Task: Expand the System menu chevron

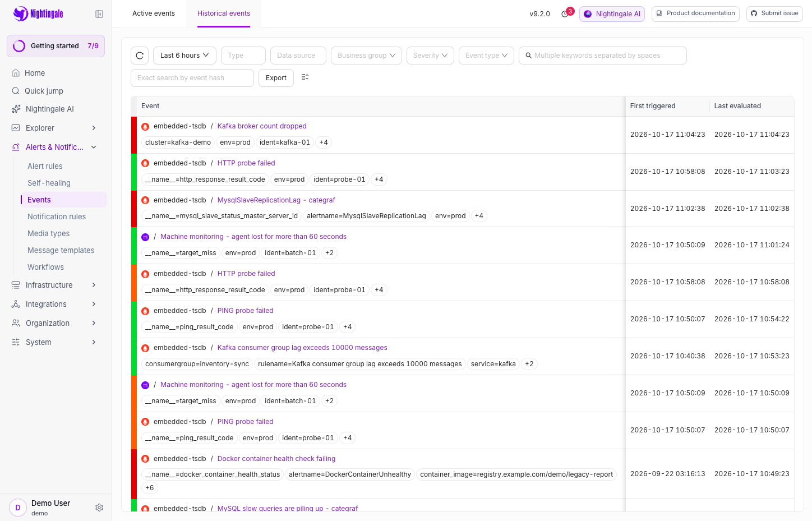Action: click(x=94, y=342)
